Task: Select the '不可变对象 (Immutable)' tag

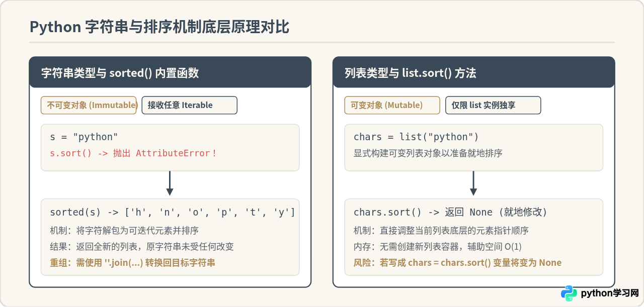Action: coord(89,105)
